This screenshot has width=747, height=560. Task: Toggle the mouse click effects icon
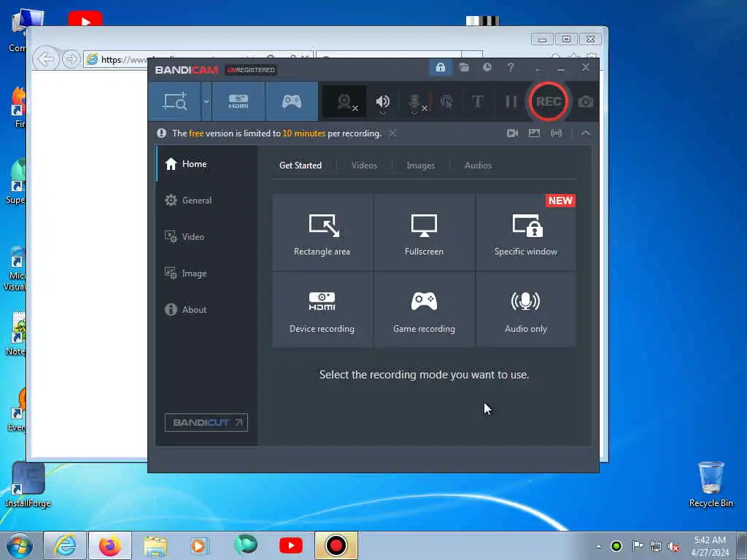(x=446, y=101)
